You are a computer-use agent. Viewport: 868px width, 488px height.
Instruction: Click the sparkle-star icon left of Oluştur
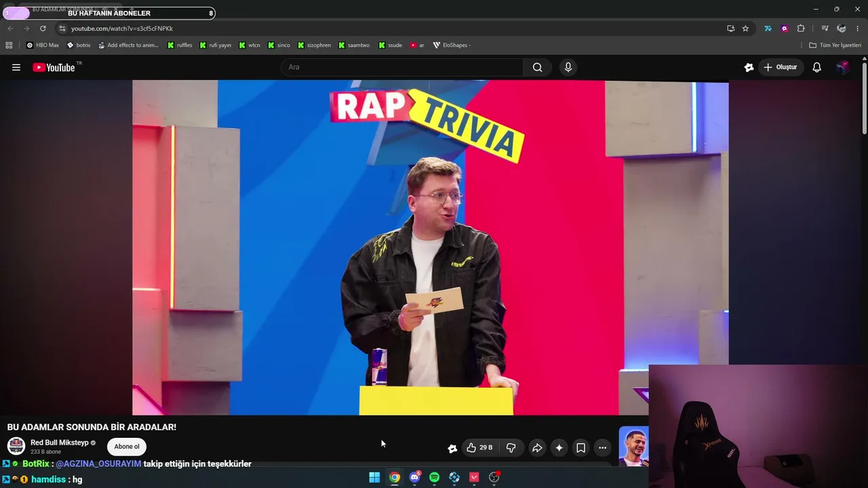click(749, 67)
